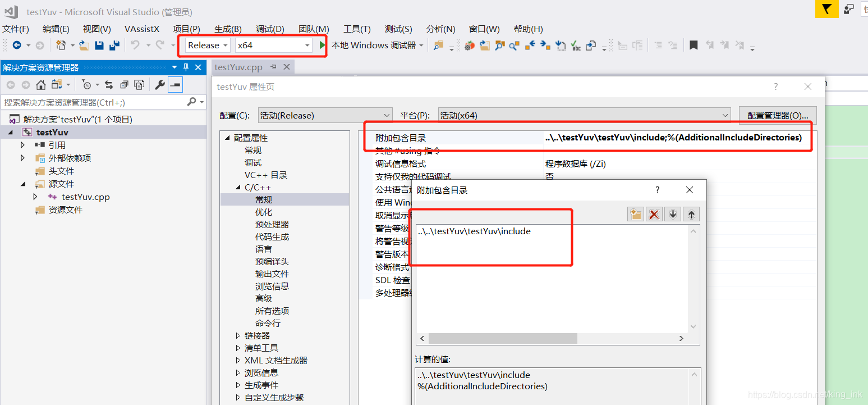Select 命令行 under C/C++
868x405 pixels.
268,324
